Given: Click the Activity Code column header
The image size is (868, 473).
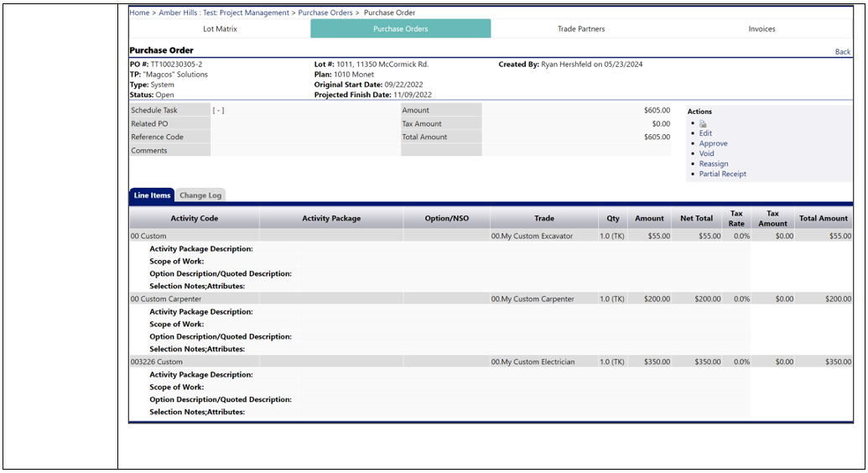Looking at the screenshot, I should click(195, 218).
